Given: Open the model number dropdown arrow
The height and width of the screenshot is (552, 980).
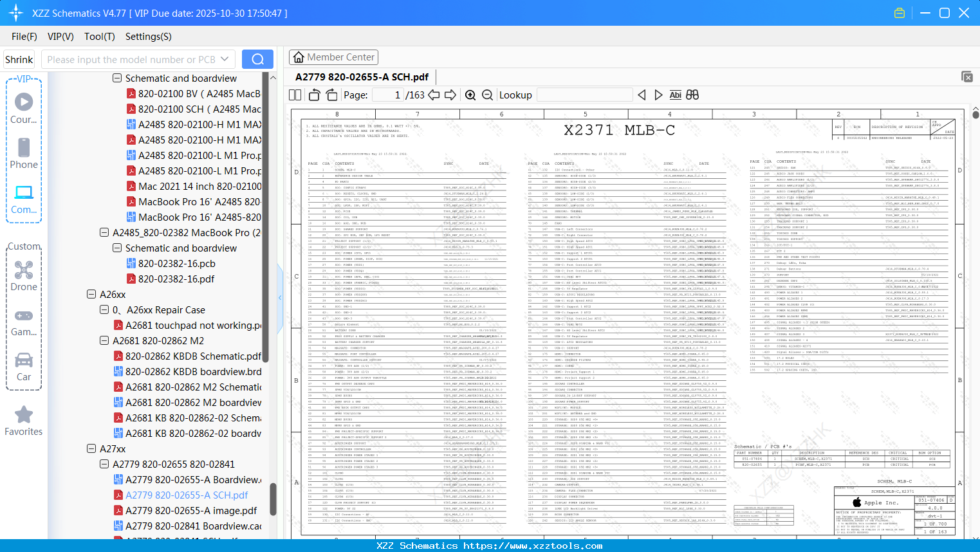Looking at the screenshot, I should coord(225,59).
